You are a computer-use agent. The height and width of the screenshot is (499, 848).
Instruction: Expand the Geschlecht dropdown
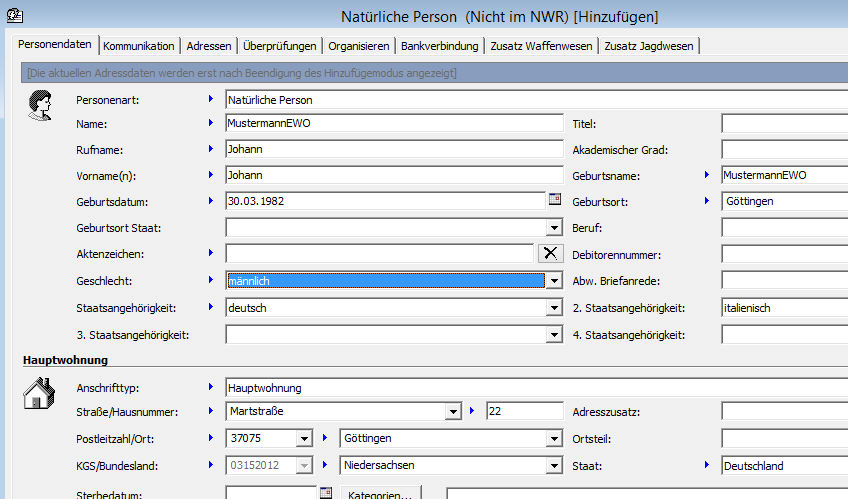(x=554, y=281)
